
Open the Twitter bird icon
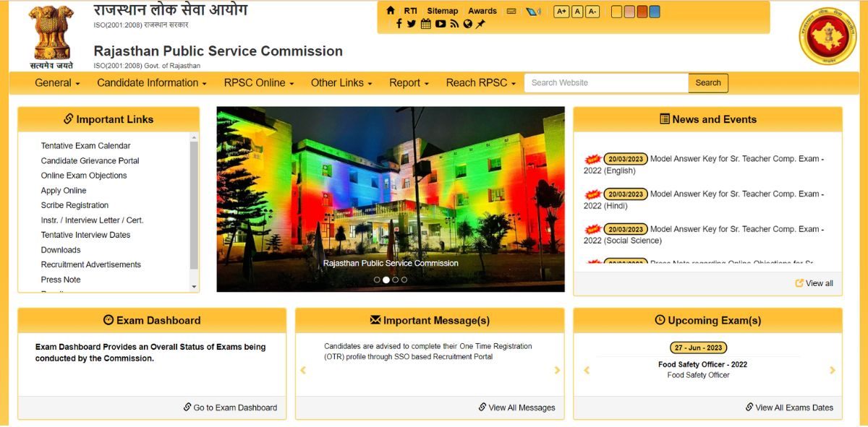click(412, 24)
